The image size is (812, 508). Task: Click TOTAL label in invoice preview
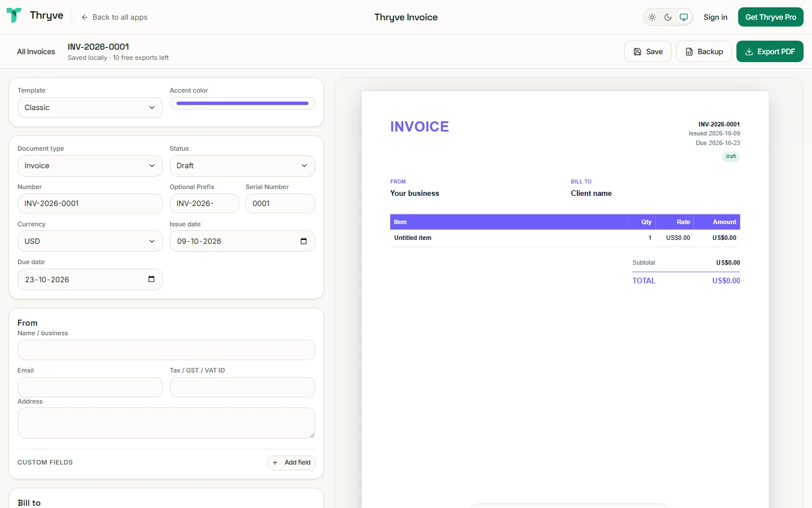[x=644, y=281]
